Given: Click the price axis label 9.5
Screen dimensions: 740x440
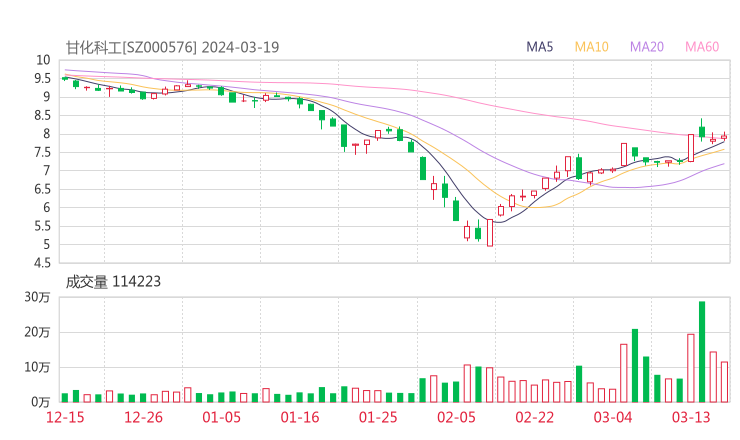Looking at the screenshot, I should tap(42, 78).
